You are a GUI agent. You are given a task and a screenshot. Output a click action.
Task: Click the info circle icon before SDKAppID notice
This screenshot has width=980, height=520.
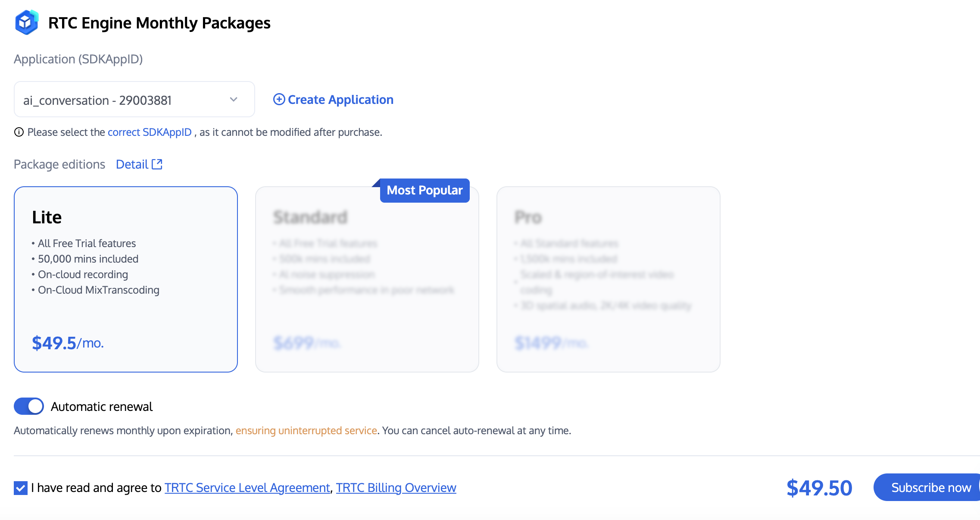click(x=19, y=132)
